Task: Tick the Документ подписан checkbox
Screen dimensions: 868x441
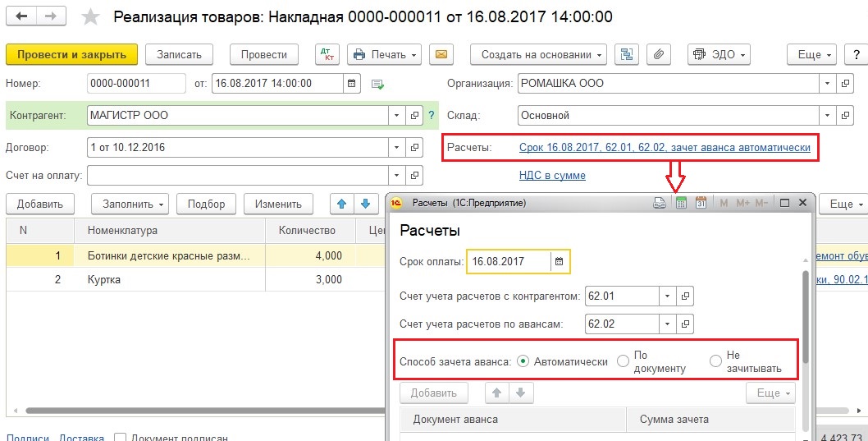Action: point(120,437)
